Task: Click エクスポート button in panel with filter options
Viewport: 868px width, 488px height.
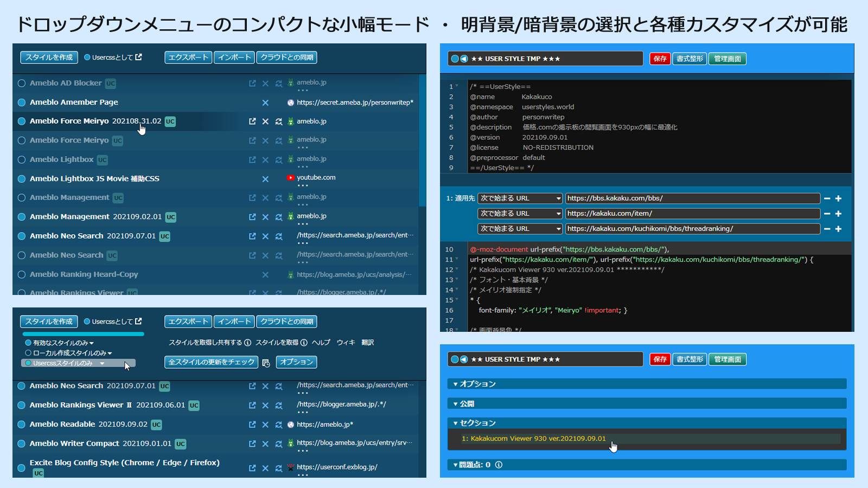Action: click(x=188, y=322)
